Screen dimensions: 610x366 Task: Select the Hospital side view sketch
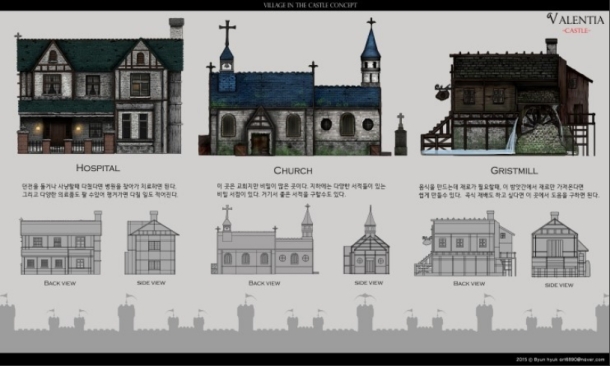(151, 243)
